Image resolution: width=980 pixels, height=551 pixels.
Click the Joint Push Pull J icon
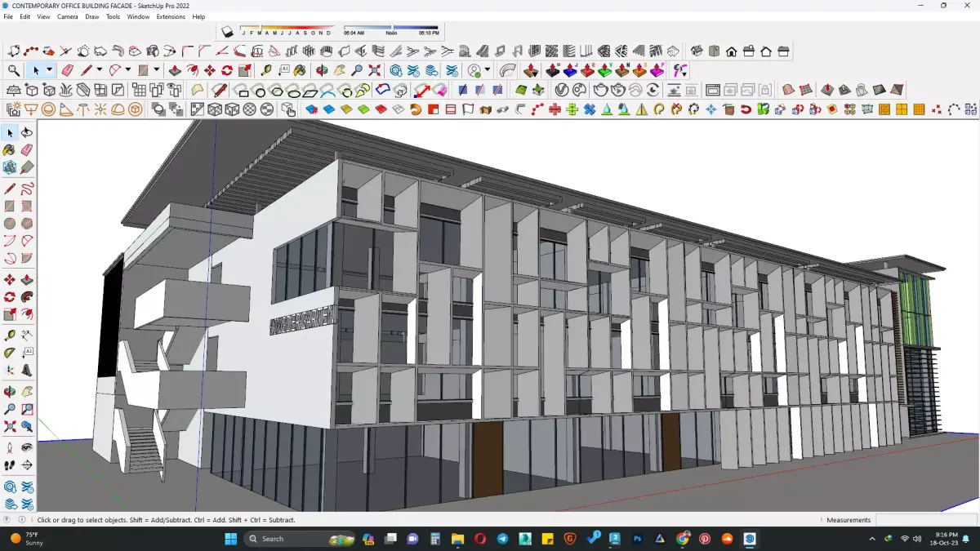[x=571, y=71]
